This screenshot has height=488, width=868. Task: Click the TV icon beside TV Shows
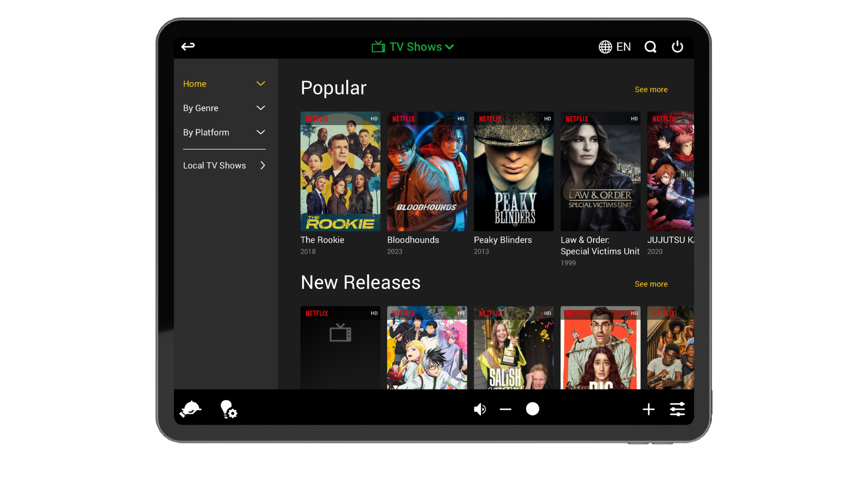click(x=378, y=47)
